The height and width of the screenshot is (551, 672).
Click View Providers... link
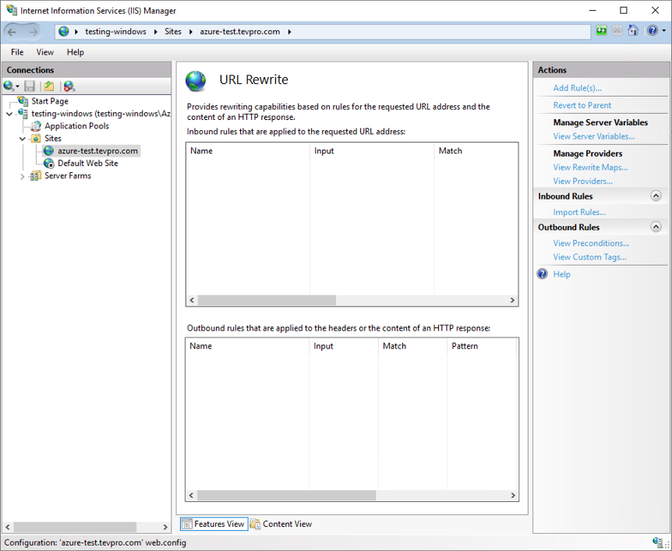tap(582, 181)
